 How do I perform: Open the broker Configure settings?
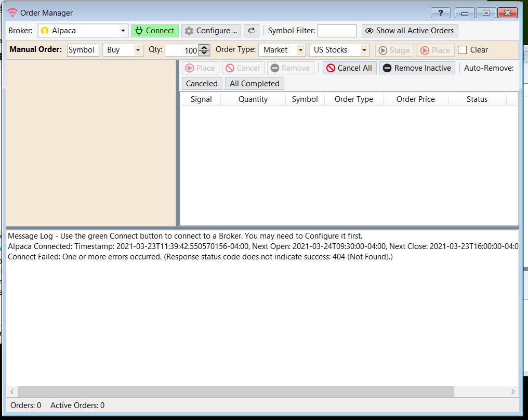[211, 31]
